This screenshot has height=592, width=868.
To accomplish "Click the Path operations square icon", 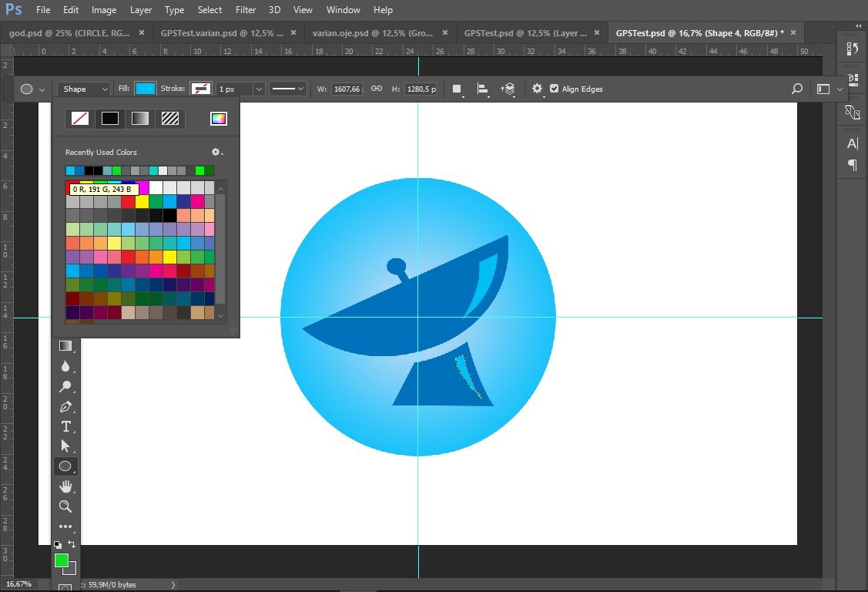I will (x=457, y=89).
